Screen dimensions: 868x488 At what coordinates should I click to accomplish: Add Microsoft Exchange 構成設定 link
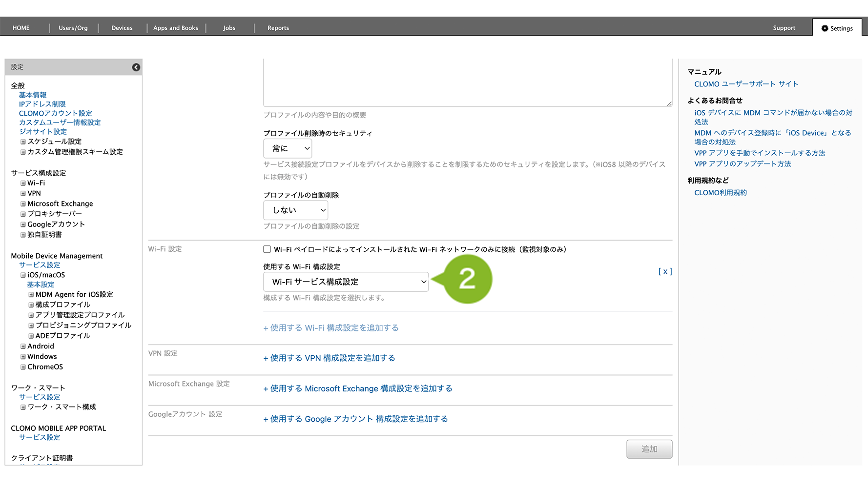click(x=358, y=388)
